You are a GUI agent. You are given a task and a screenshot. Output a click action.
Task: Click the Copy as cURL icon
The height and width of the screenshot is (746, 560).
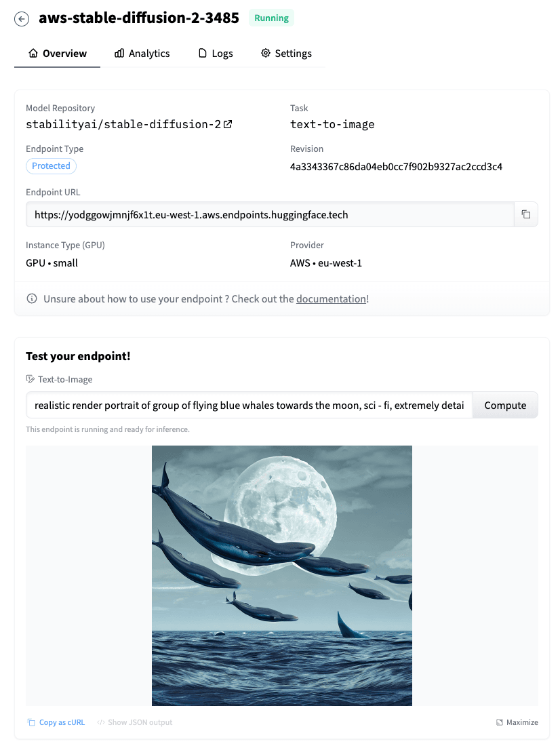31,722
